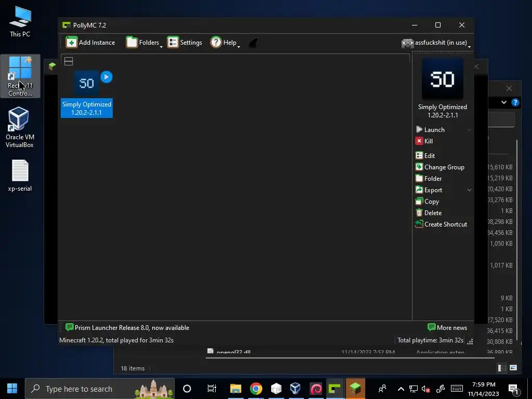Kill the running instance
The image size is (532, 399).
(424, 141)
